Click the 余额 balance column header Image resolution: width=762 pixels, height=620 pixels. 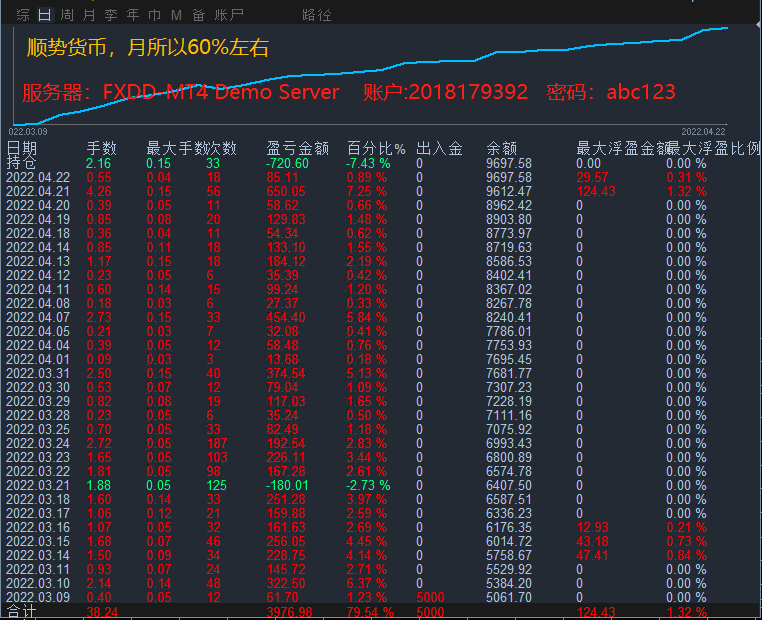pyautogui.click(x=501, y=149)
